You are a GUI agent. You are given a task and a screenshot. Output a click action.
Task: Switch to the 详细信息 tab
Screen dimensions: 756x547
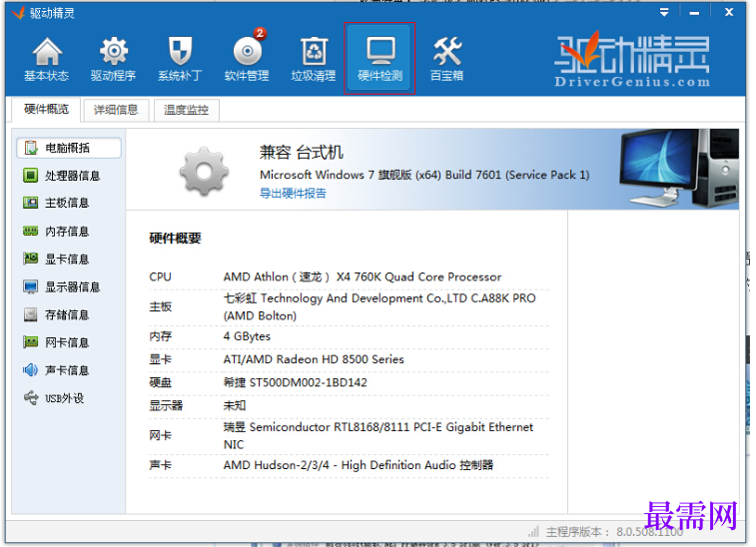pyautogui.click(x=116, y=110)
